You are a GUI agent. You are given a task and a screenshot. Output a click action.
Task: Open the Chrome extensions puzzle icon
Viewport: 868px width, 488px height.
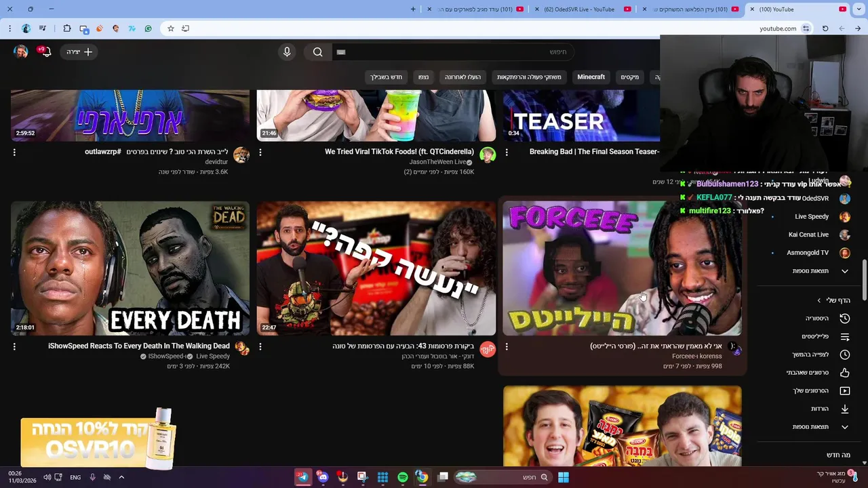click(66, 28)
